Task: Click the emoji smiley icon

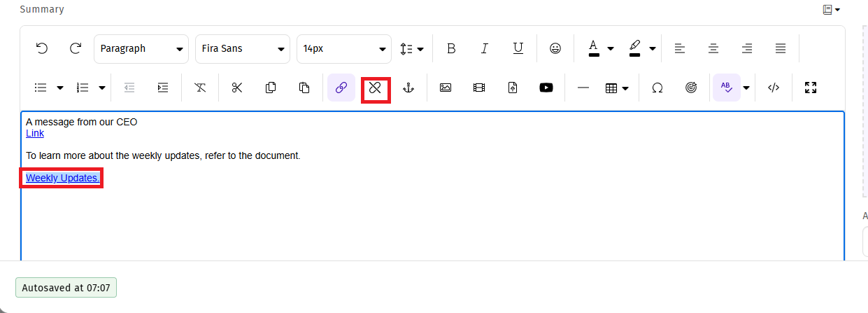Action: pos(555,48)
